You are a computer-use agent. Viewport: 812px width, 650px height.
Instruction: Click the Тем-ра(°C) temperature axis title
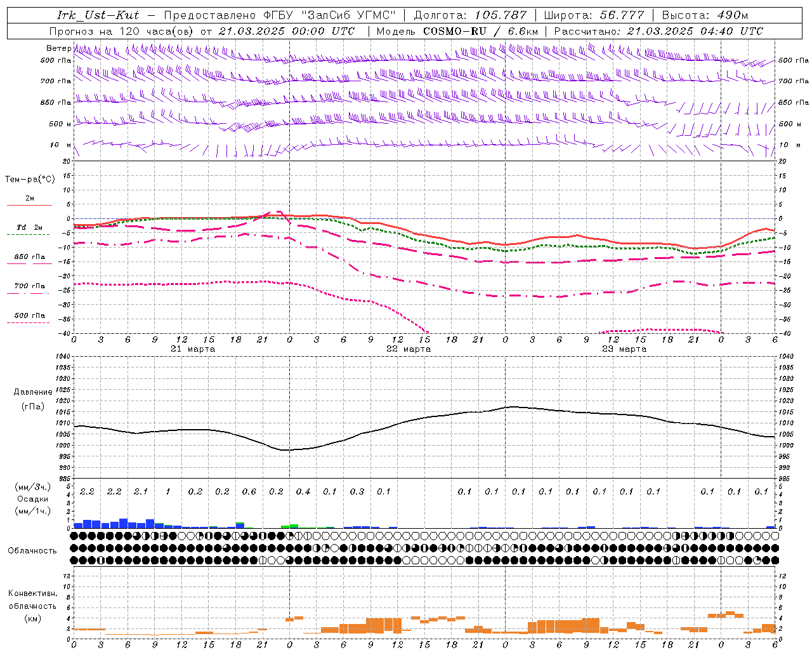pyautogui.click(x=30, y=180)
